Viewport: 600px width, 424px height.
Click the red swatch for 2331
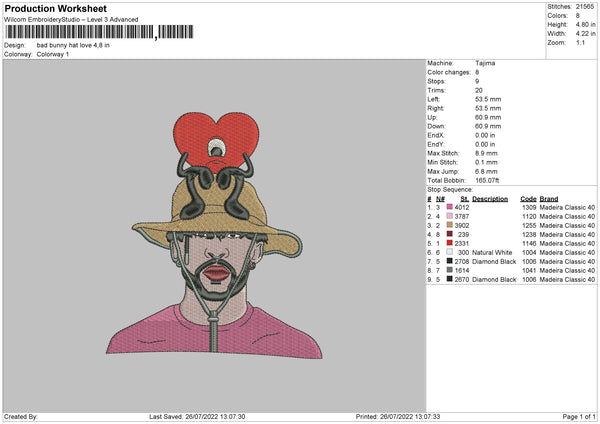pos(449,243)
